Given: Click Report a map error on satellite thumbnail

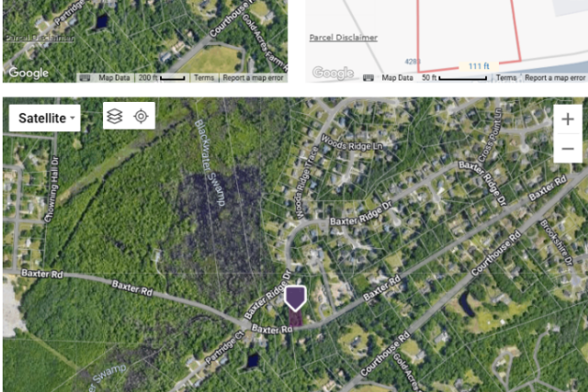Looking at the screenshot, I should (253, 78).
